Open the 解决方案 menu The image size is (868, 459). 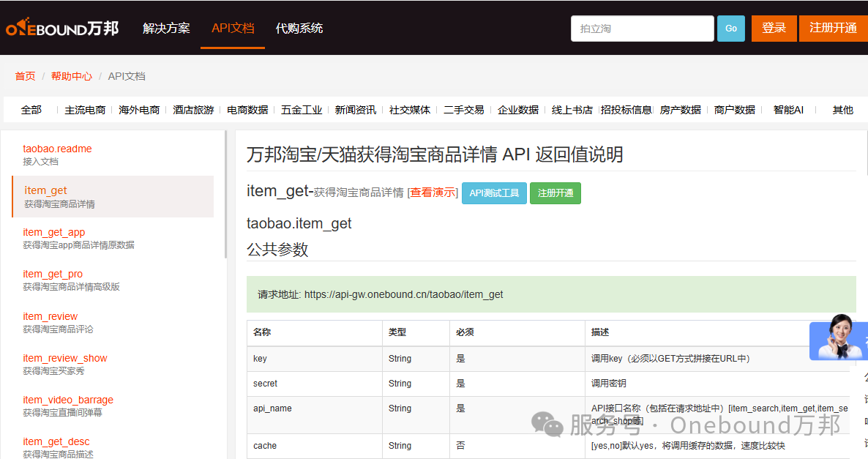click(x=166, y=29)
